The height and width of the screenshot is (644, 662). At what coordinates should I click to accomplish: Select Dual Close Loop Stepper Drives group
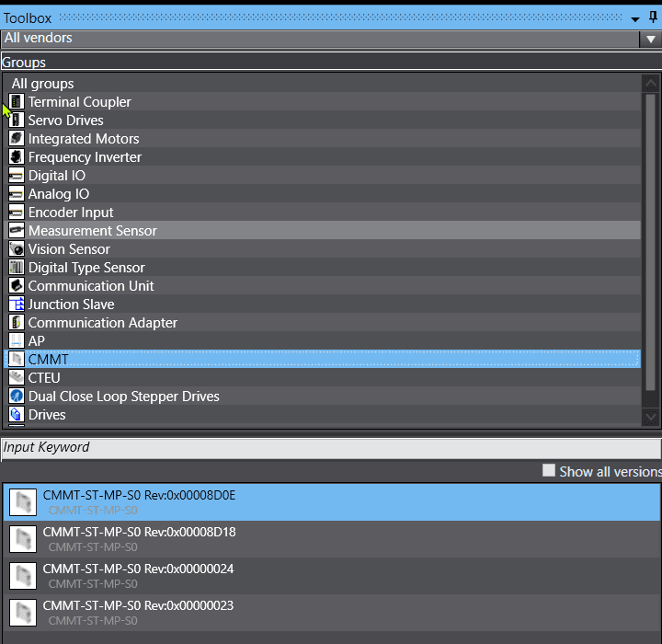[x=323, y=396]
